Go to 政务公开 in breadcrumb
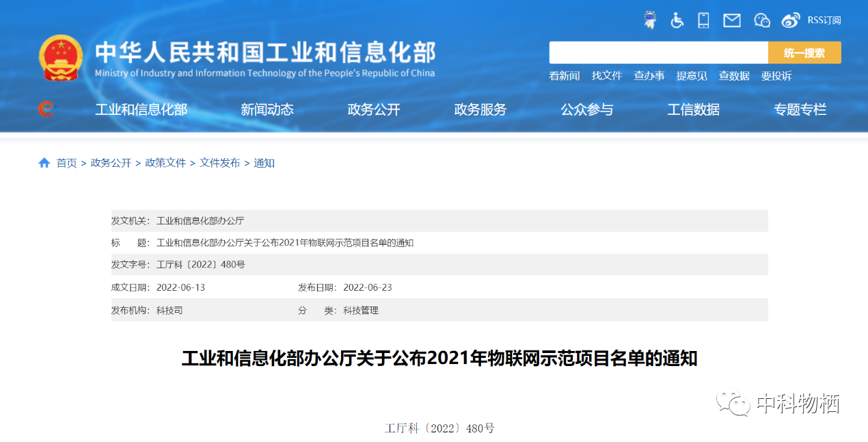 point(111,163)
